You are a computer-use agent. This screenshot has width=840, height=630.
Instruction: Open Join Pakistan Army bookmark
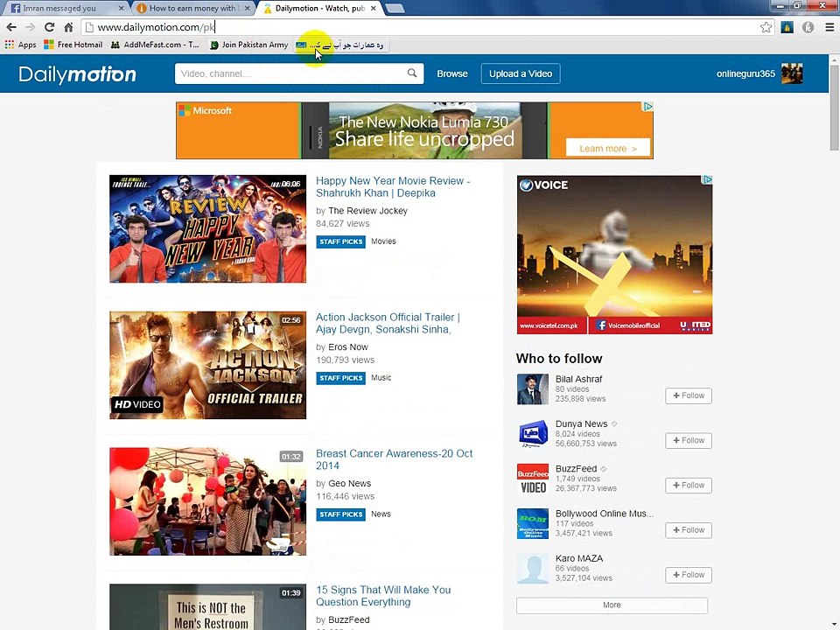(x=249, y=45)
